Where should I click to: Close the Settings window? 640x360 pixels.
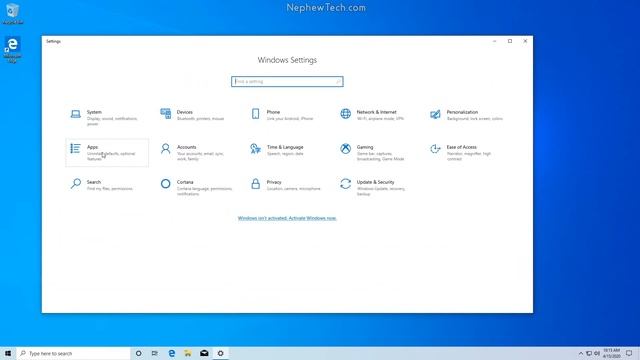coord(525,41)
